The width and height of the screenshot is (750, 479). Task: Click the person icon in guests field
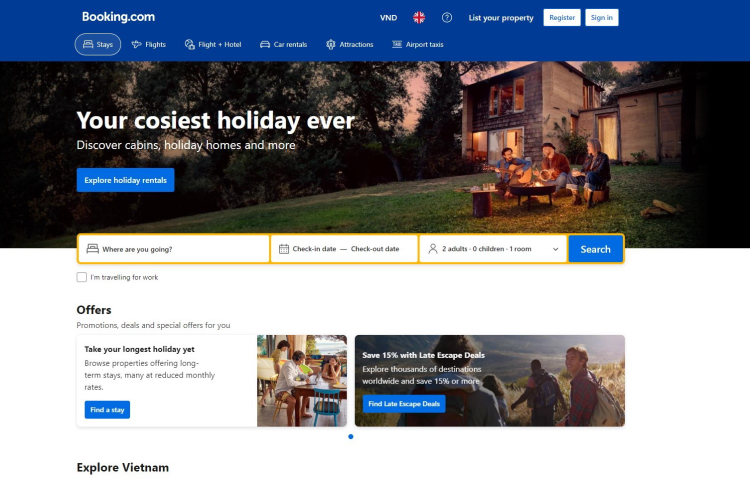[432, 249]
